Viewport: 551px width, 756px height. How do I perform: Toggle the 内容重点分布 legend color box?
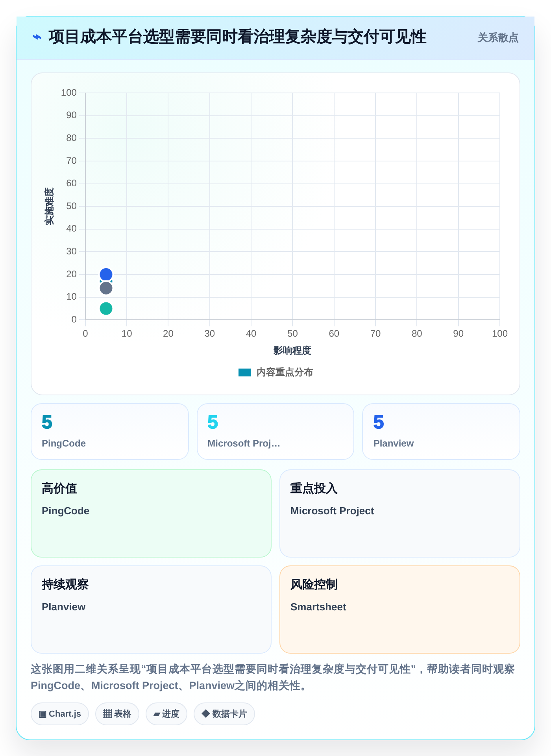tap(245, 372)
